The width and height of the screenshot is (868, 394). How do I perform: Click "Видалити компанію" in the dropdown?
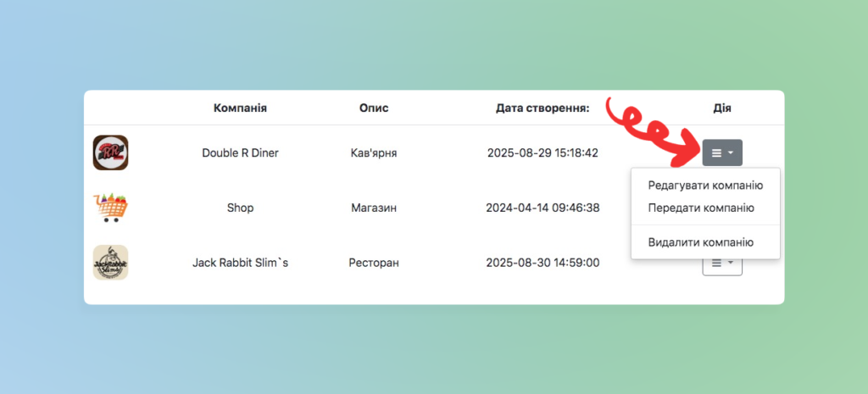coord(700,242)
